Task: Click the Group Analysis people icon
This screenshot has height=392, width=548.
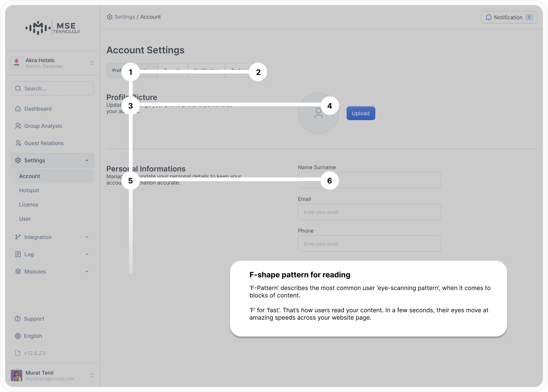Action: pos(18,126)
